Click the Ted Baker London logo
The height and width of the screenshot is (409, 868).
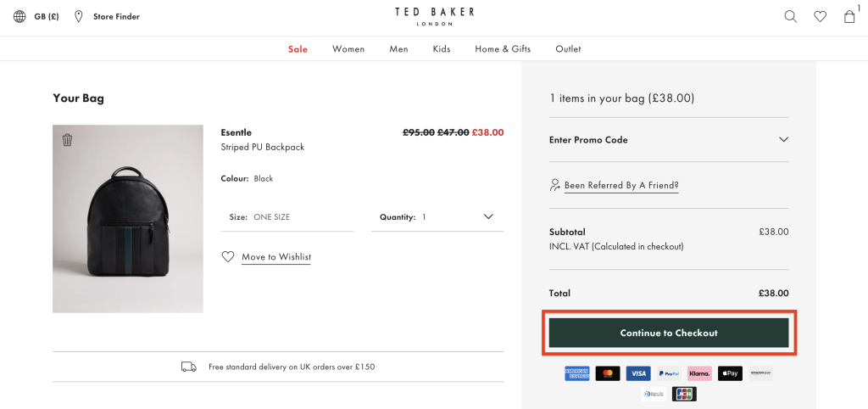tap(434, 17)
